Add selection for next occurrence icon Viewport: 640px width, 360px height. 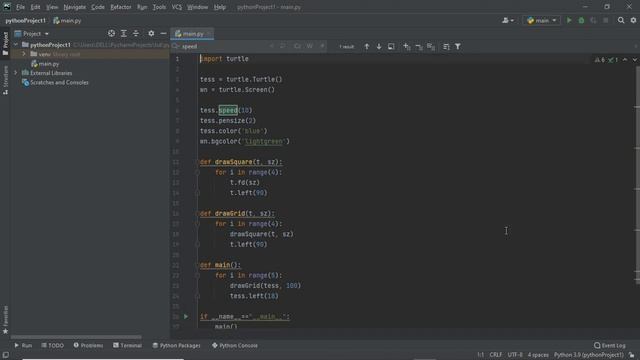point(407,47)
